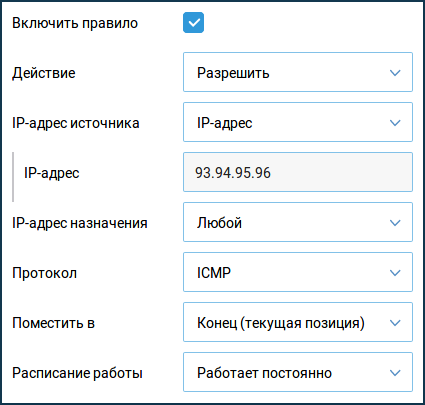The height and width of the screenshot is (405, 425).
Task: Open the Протокол dropdown showing ICMP
Action: 298,272
